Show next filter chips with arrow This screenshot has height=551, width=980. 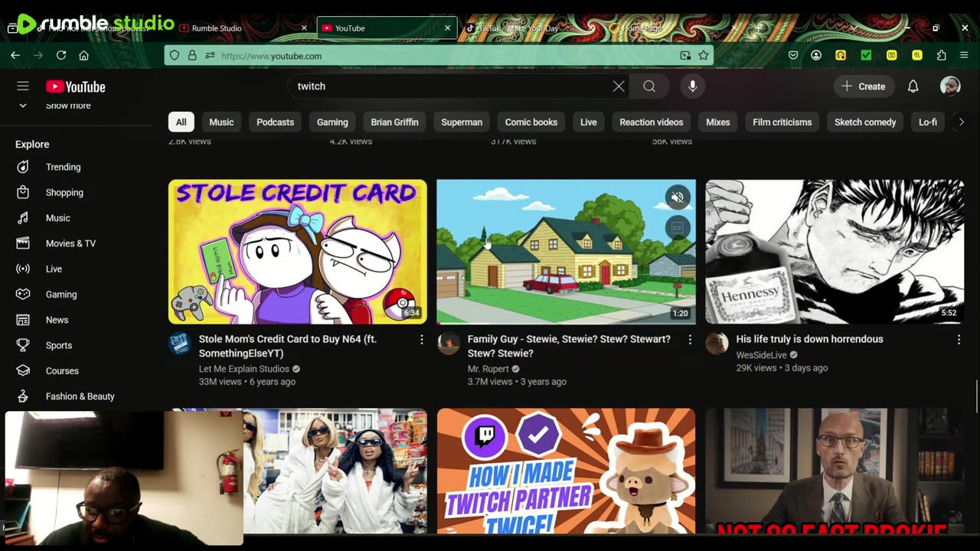point(961,122)
